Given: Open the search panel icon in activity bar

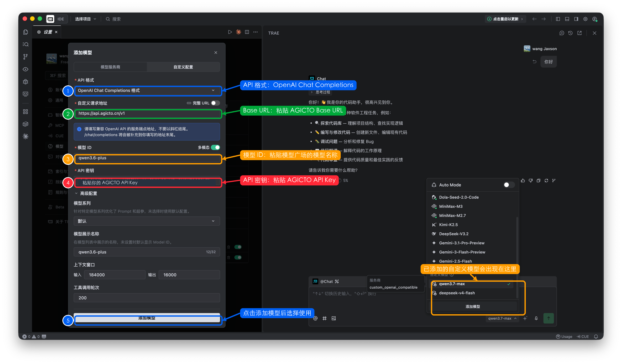Looking at the screenshot, I should point(25,44).
